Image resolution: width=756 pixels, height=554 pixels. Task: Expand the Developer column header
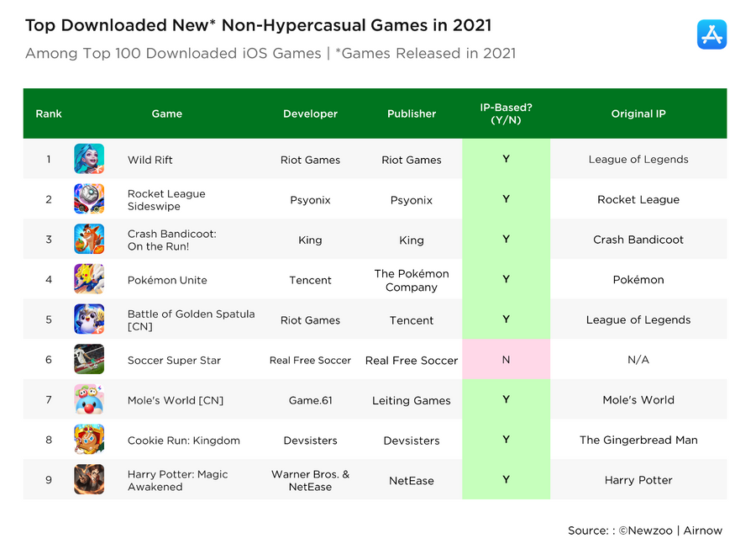click(310, 113)
